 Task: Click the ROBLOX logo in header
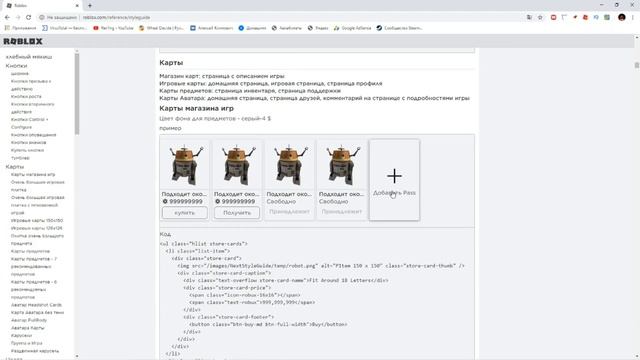23,41
